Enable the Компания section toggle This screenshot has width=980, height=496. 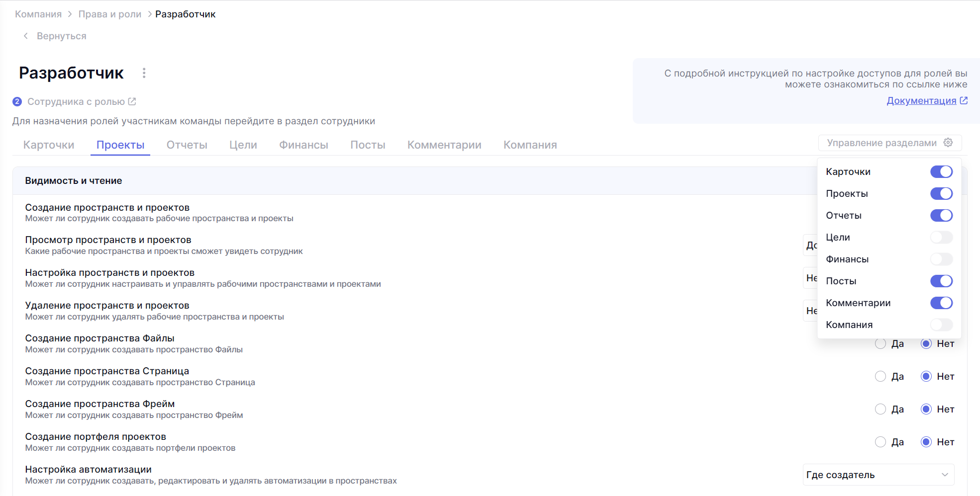941,325
